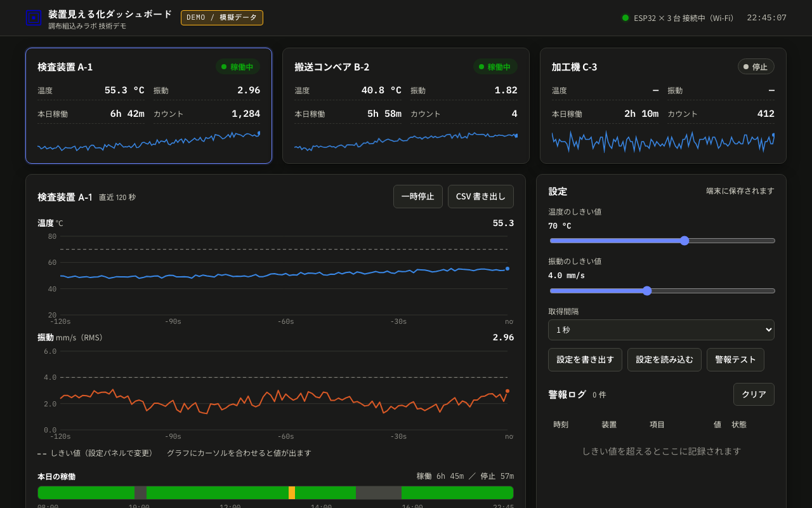Click the 稼働中 status badge on 検査装置 A-1
812x508 pixels.
238,67
